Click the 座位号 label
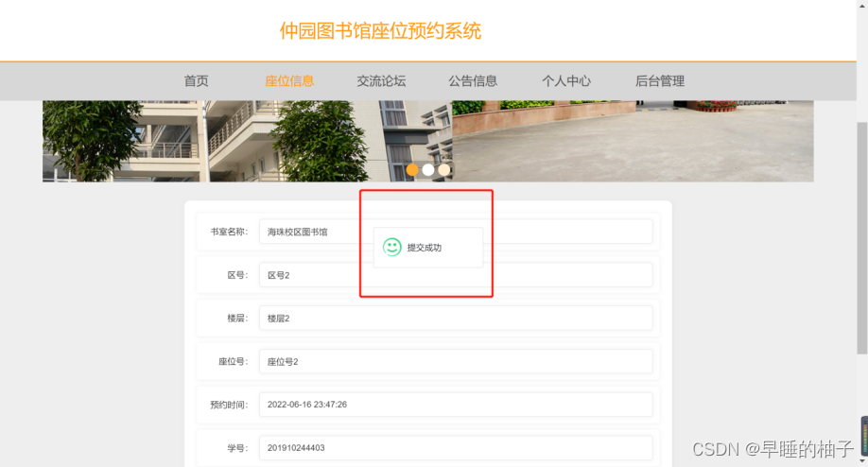The image size is (868, 467). [234, 361]
